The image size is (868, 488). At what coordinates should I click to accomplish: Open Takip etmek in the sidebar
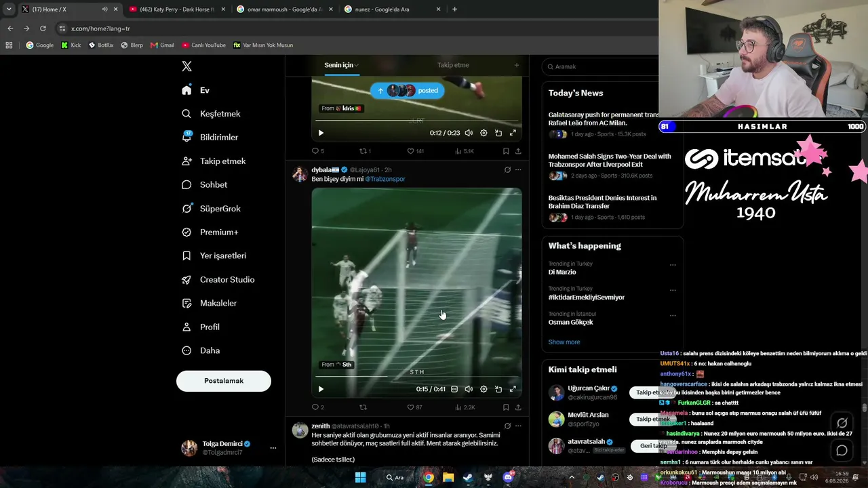pyautogui.click(x=214, y=161)
